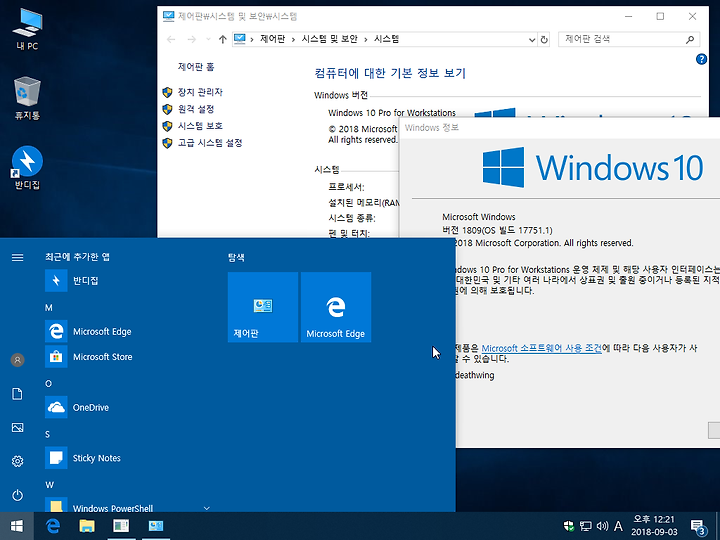Click 시스템 및 보안 in the address breadcrumb
720x540 pixels.
[329, 39]
